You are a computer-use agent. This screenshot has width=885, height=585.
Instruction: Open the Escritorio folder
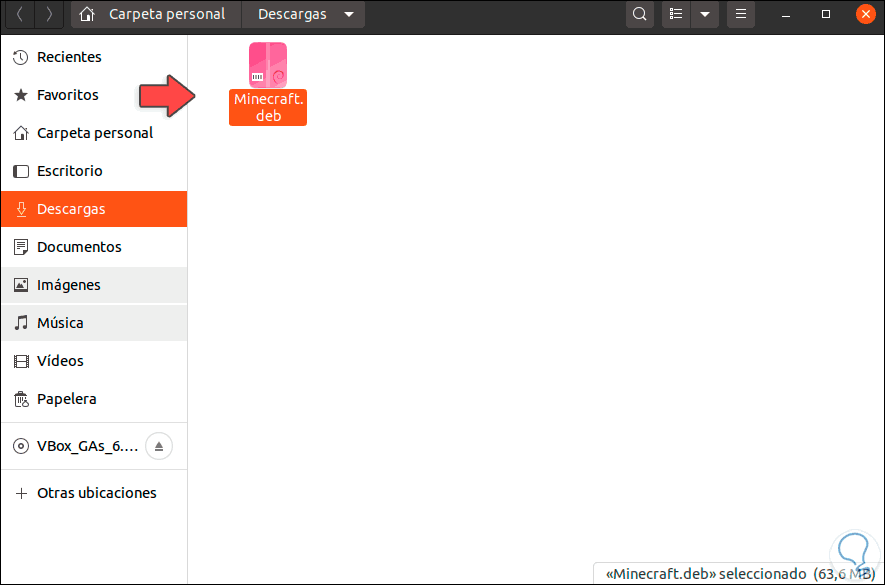67,170
